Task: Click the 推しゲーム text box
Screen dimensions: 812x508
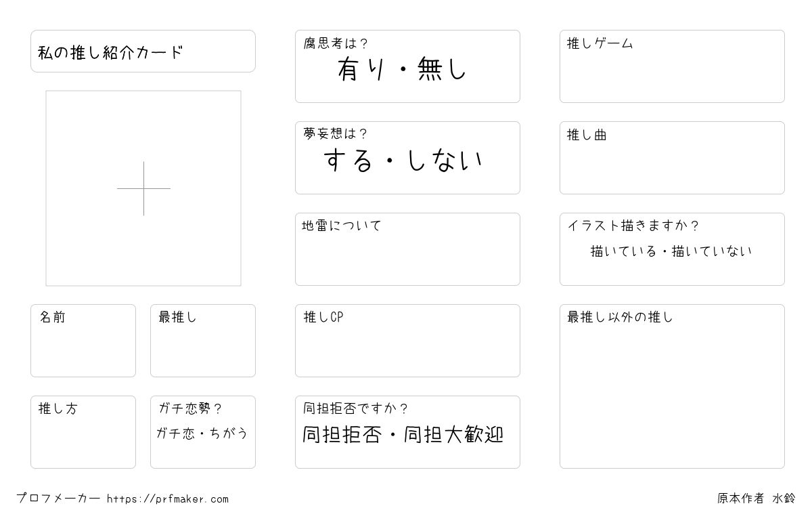Action: pos(672,66)
